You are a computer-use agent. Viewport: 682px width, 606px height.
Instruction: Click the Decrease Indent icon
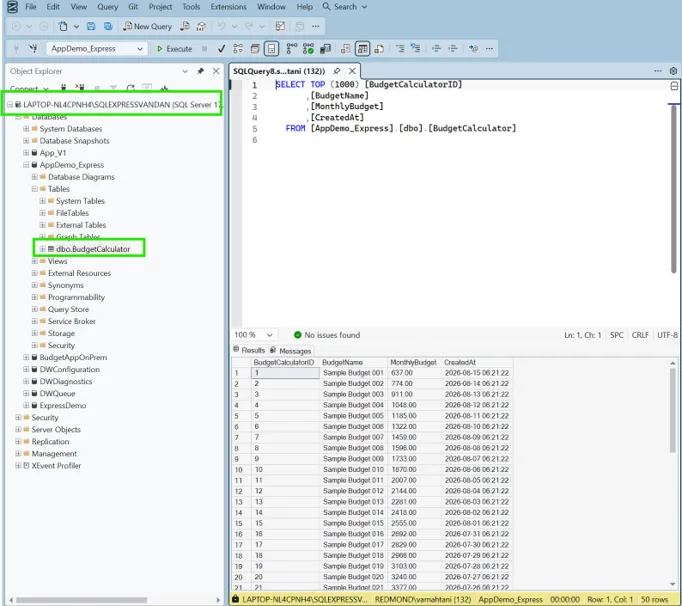tap(436, 48)
